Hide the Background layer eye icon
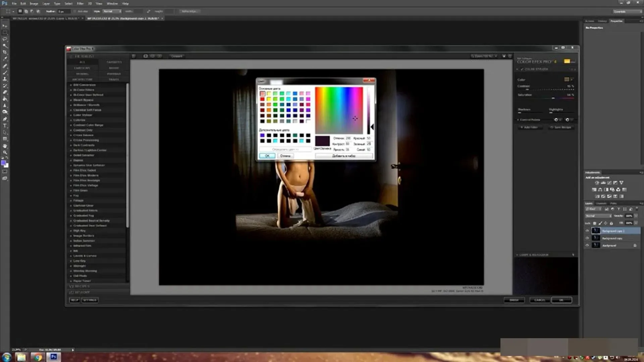This screenshot has height=362, width=644. point(587,245)
